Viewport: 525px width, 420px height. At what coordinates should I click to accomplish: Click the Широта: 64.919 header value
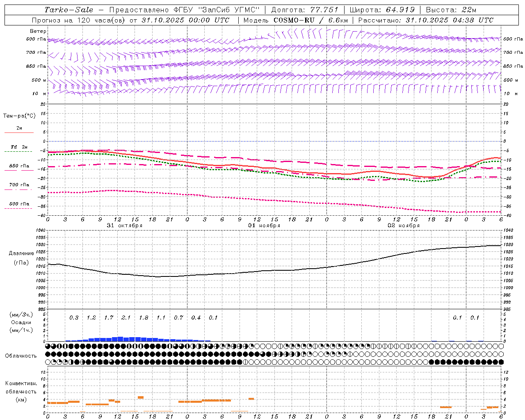tap(382, 10)
